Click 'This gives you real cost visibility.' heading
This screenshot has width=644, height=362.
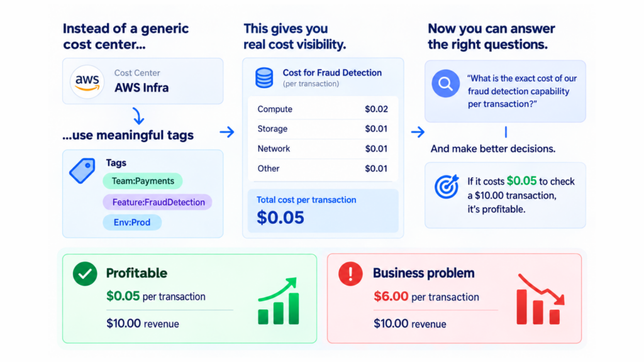pyautogui.click(x=294, y=36)
